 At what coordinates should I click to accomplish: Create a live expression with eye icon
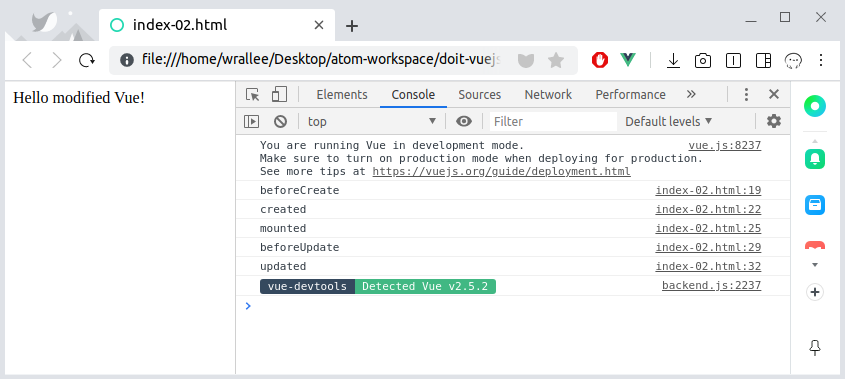463,121
